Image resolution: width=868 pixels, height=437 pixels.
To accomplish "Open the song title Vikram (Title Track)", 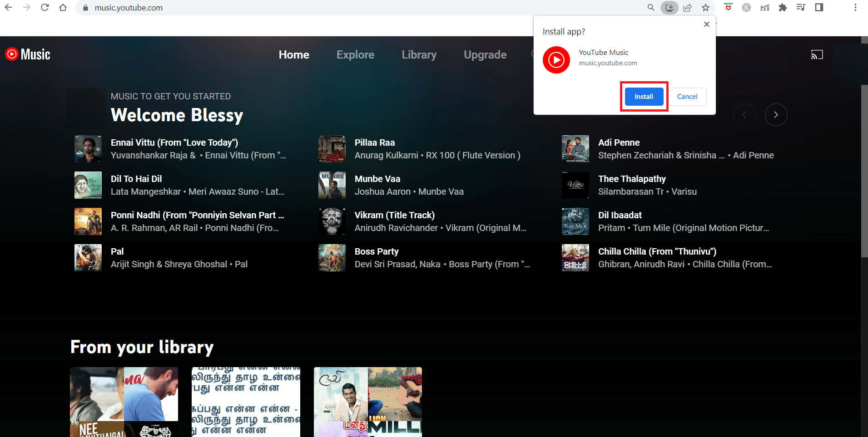I will [x=395, y=215].
